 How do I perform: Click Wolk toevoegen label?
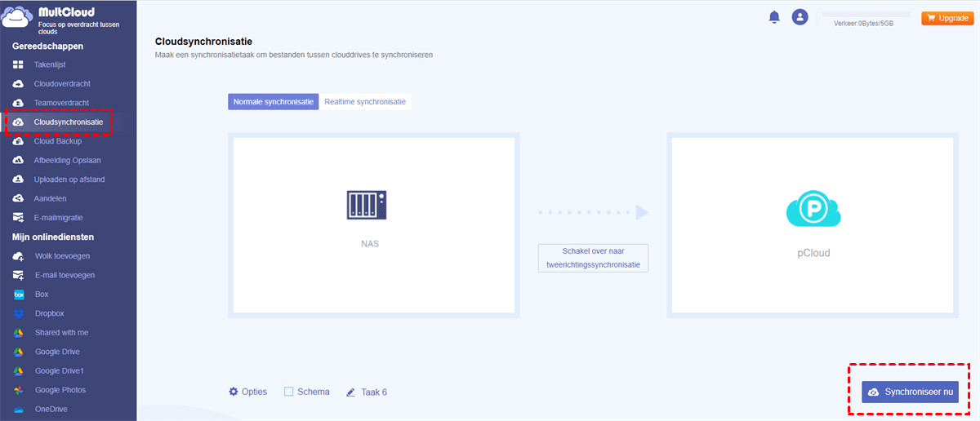coord(61,256)
